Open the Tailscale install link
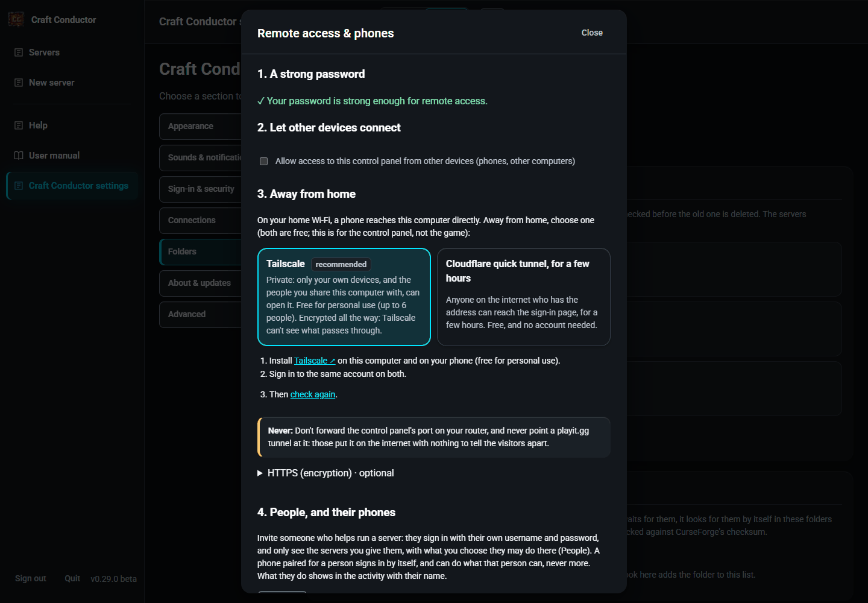This screenshot has width=868, height=603. click(x=315, y=361)
